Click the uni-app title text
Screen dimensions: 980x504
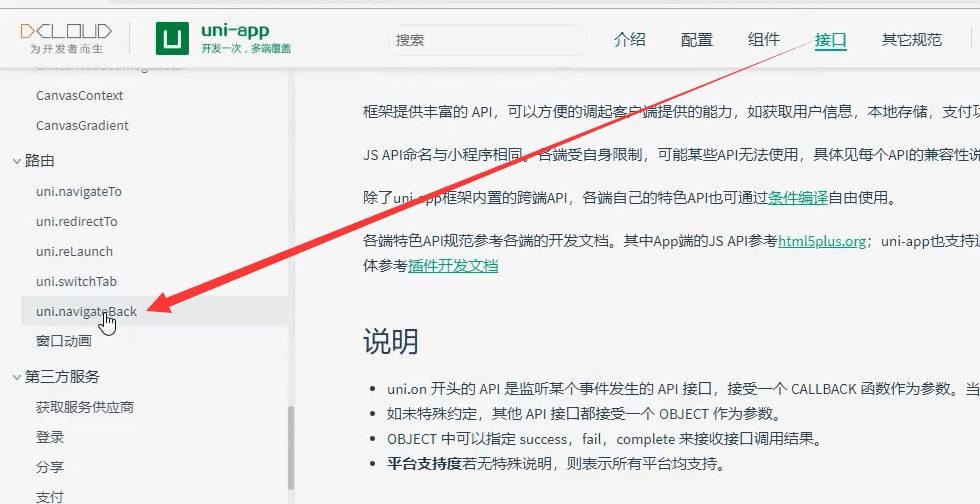[x=235, y=30]
